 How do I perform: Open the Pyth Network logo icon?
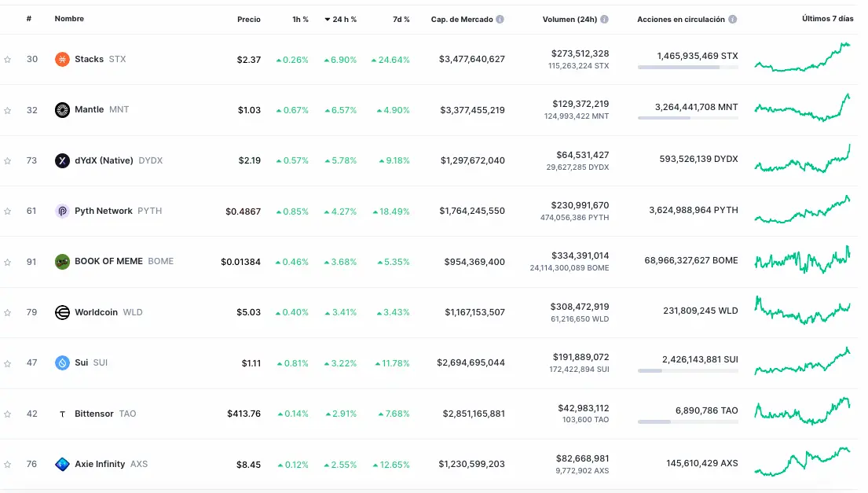point(61,211)
